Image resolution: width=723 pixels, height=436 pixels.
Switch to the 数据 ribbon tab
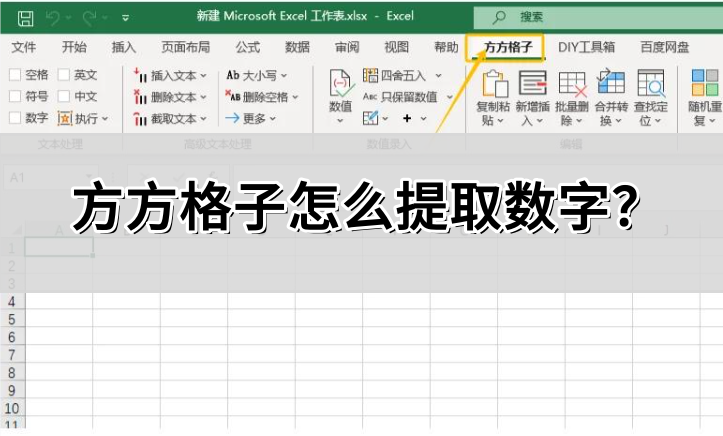pos(297,47)
